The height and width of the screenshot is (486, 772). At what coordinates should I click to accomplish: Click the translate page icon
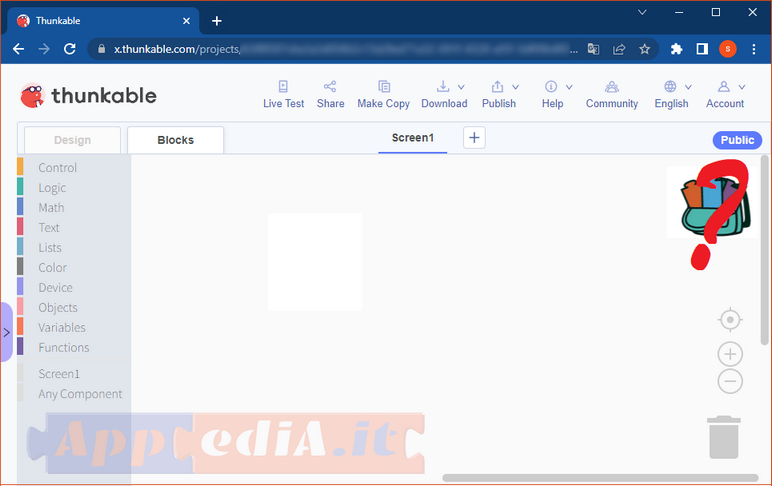tap(593, 49)
